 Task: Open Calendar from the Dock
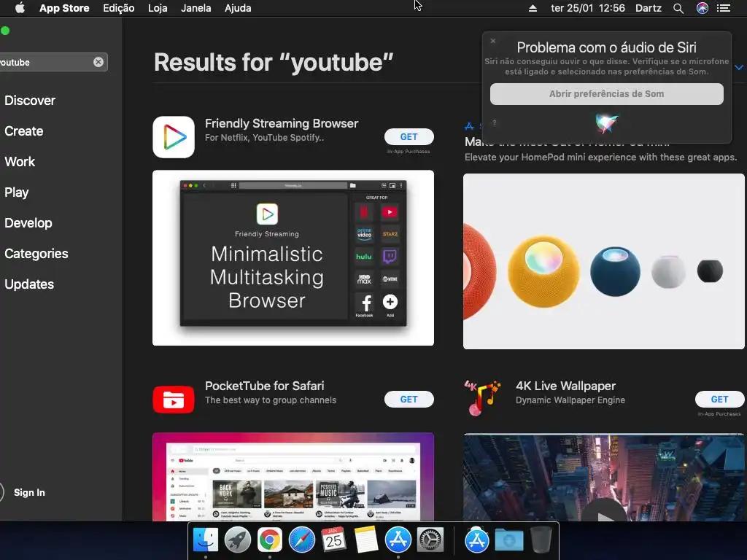pos(334,540)
